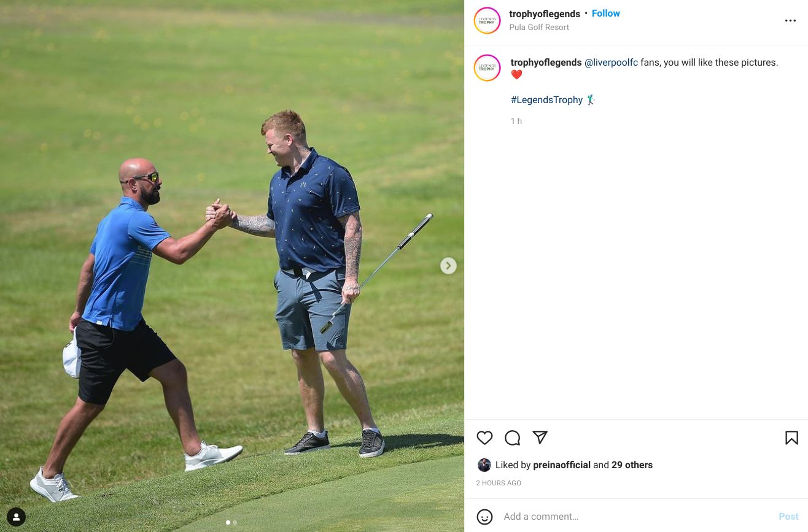
Task: Click trophyoflegends avatar beside the caption
Action: 487,67
